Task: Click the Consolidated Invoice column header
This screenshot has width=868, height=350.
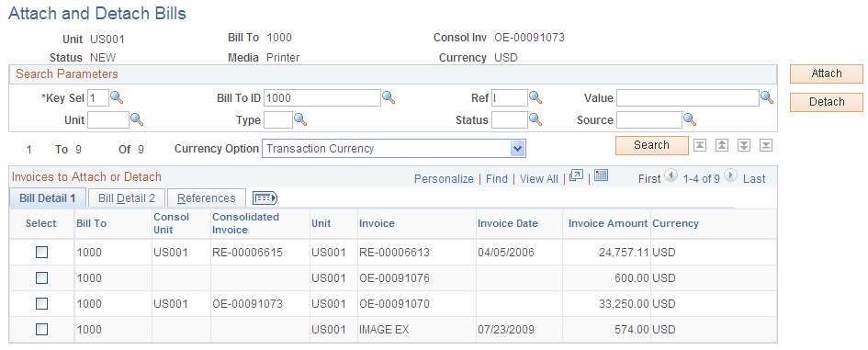Action: point(246,223)
